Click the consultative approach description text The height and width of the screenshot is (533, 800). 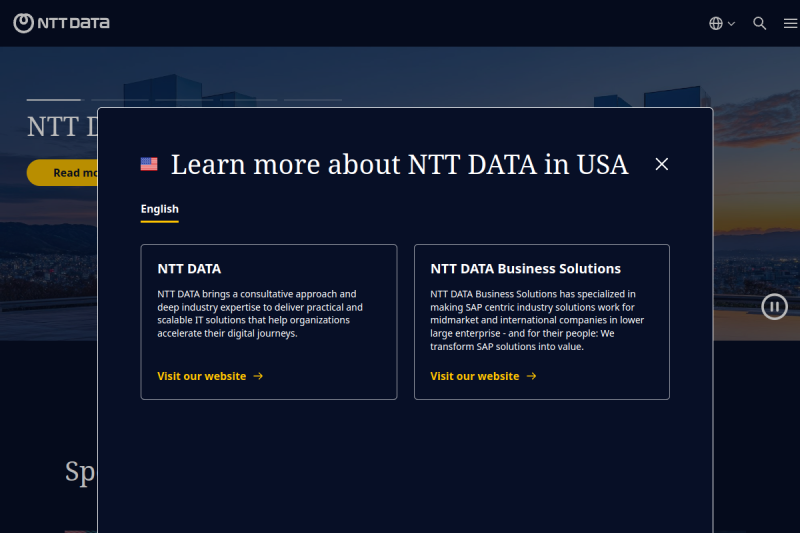coord(260,314)
